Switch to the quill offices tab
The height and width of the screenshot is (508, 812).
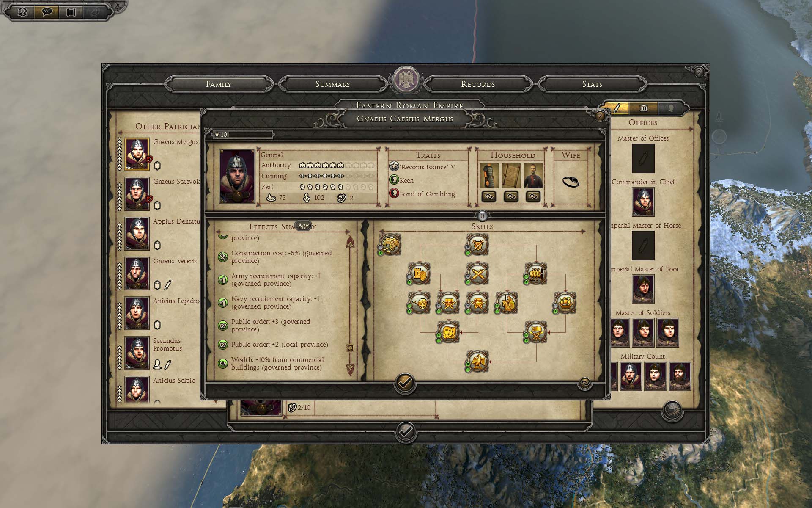coord(616,108)
